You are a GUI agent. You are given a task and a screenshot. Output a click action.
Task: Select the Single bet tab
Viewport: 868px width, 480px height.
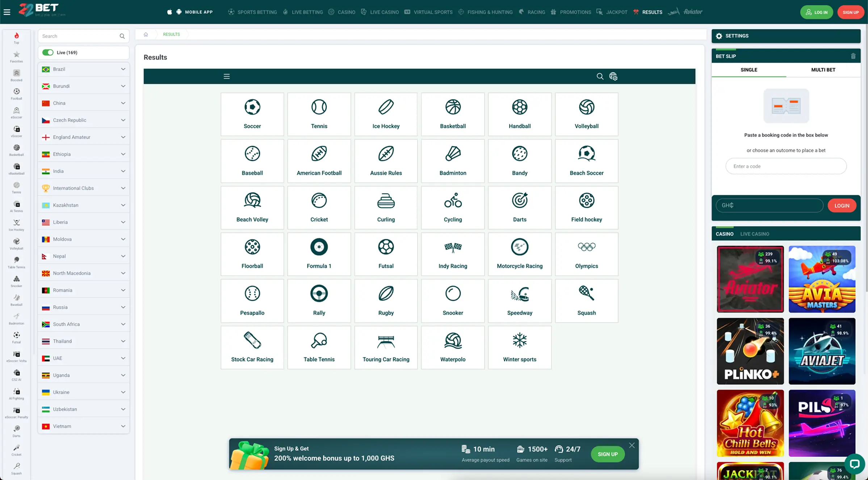749,70
